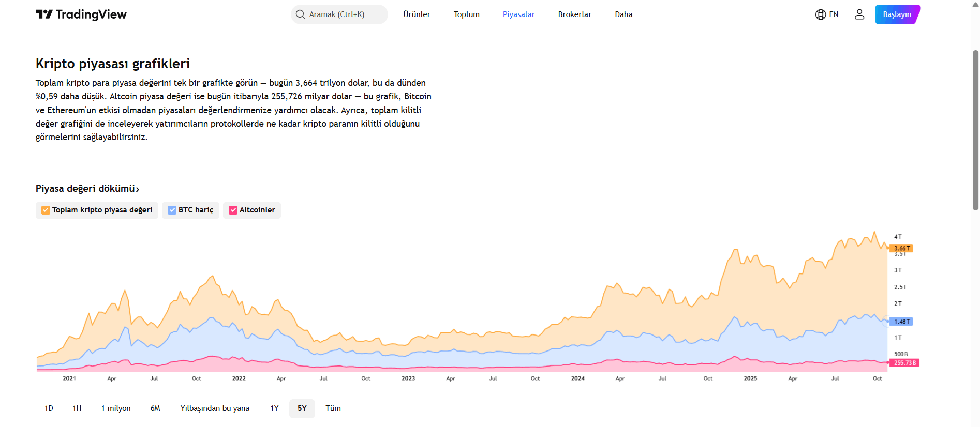Click the orange 3.66T price label
Screen dimensions: 980x427
[x=902, y=249]
